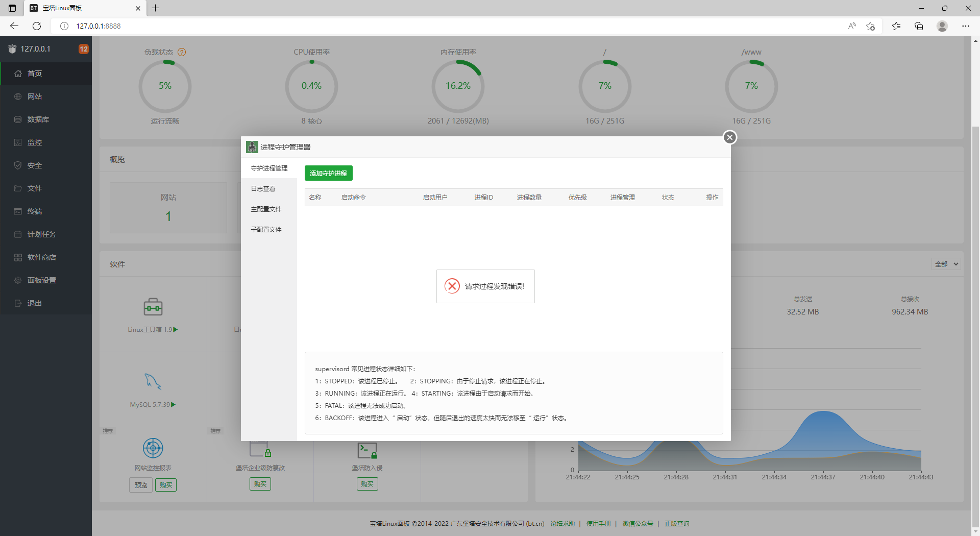Viewport: 980px width, 536px height.
Task: Click the notification badge showing 12
Action: pos(84,49)
